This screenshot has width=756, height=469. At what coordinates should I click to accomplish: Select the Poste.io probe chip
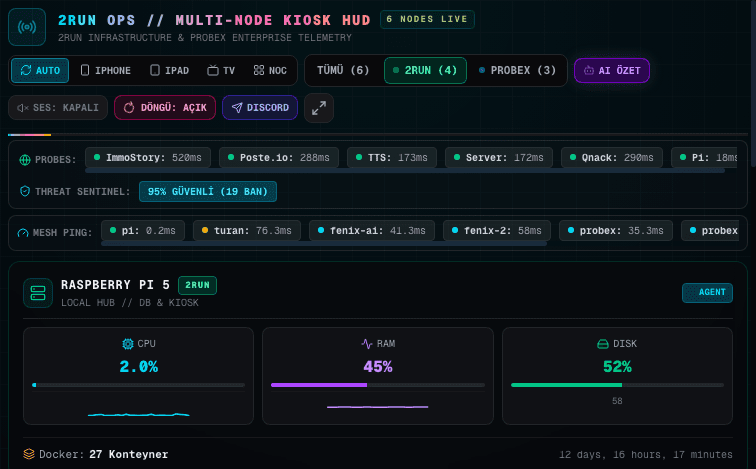click(x=279, y=158)
